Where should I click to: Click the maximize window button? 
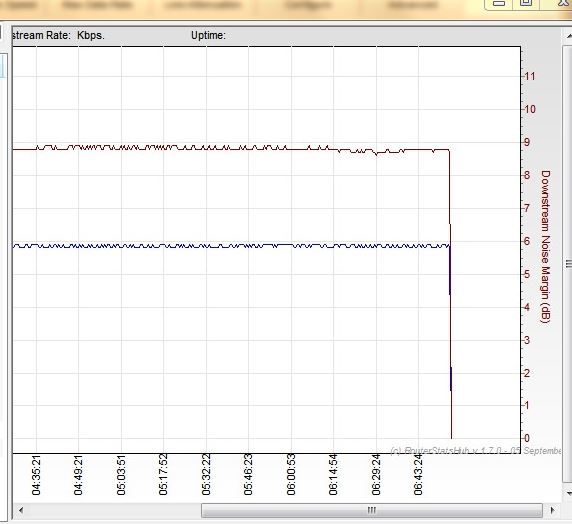point(526,4)
